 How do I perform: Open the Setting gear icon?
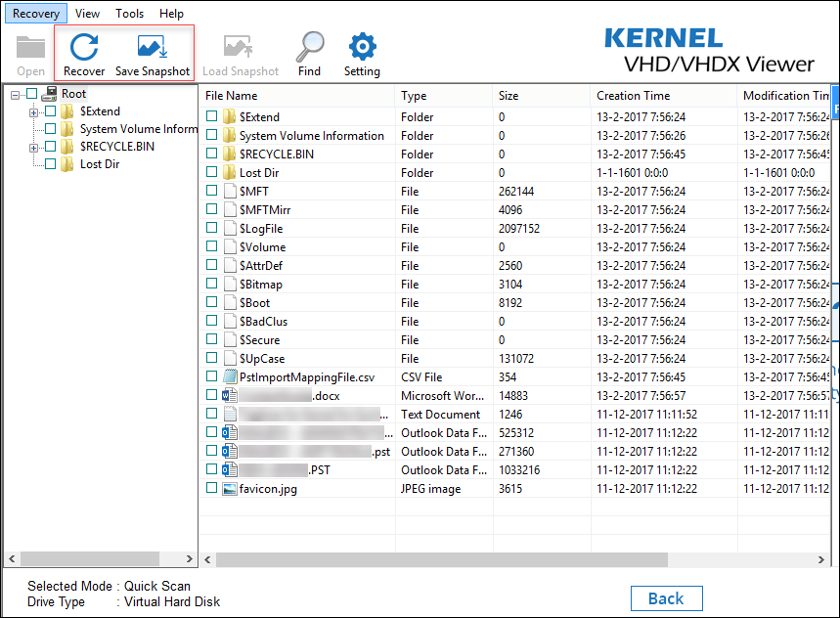pyautogui.click(x=362, y=47)
